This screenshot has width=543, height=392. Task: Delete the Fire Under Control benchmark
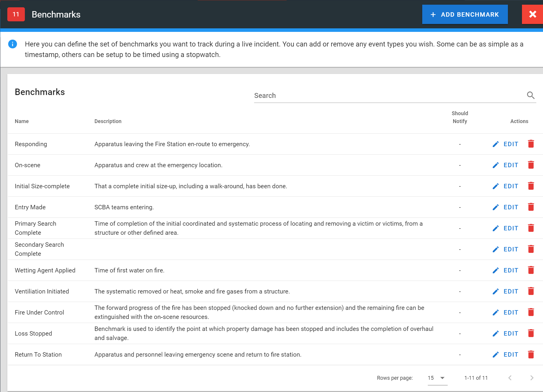pyautogui.click(x=531, y=312)
